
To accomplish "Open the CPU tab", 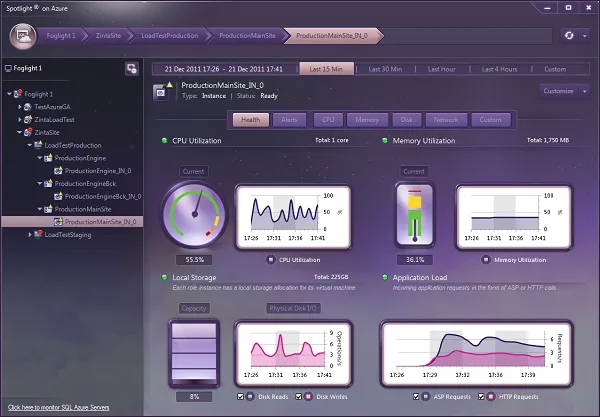I will coord(328,120).
